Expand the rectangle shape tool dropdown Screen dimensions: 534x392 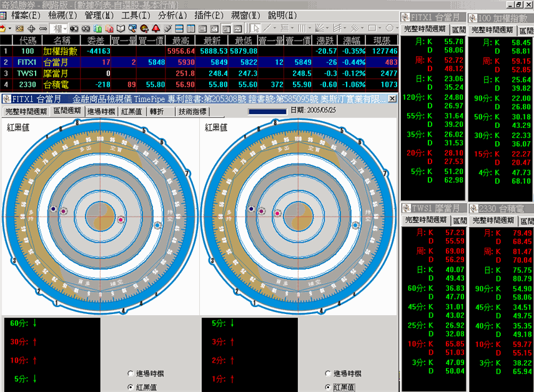(380, 29)
